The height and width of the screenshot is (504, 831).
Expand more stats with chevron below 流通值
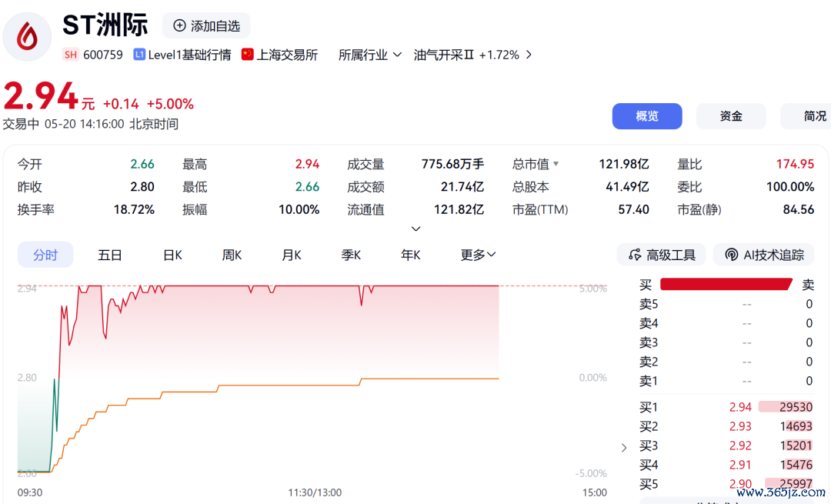point(416,229)
